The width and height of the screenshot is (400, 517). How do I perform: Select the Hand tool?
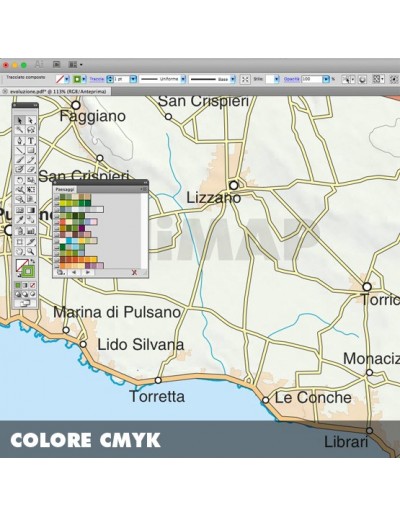[x=20, y=251]
